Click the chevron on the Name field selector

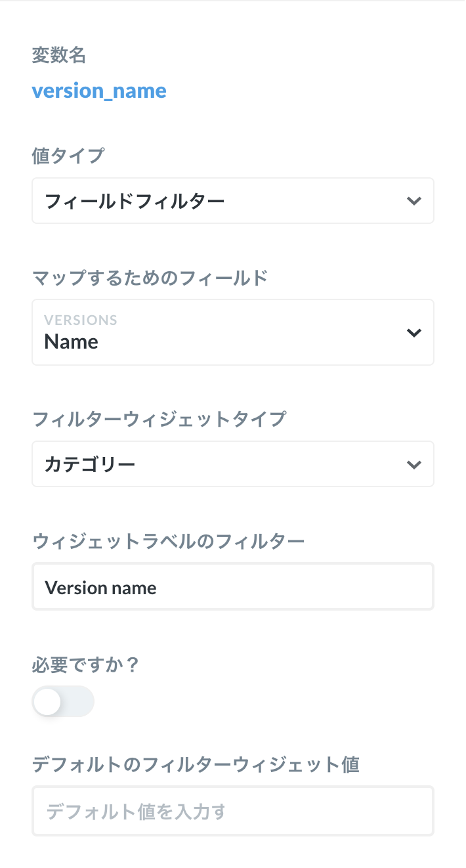tap(414, 332)
